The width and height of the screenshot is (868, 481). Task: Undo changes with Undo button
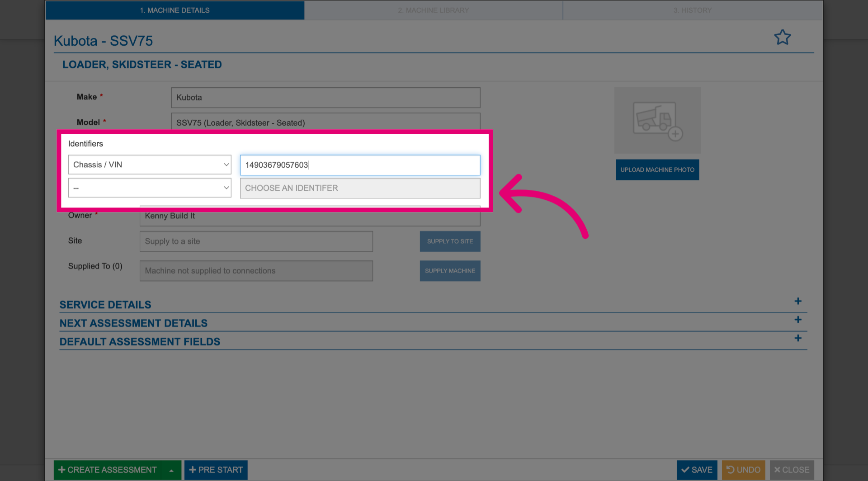(x=744, y=470)
